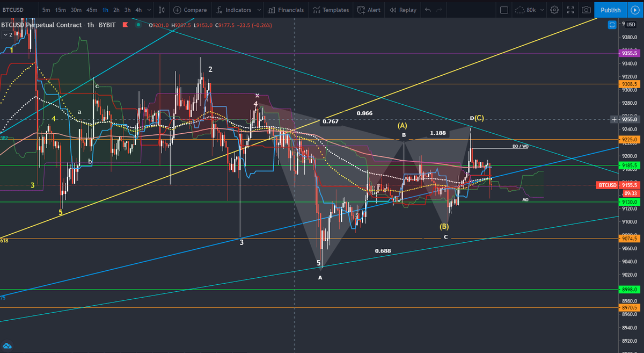Click the red flag next to BYBIT
Viewport: 644px width, 353px height.
[x=126, y=25]
